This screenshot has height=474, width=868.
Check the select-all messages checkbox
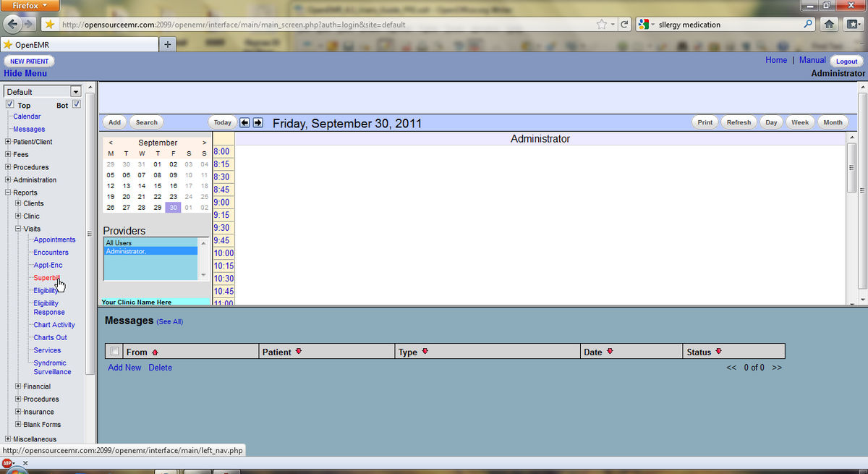pyautogui.click(x=114, y=352)
